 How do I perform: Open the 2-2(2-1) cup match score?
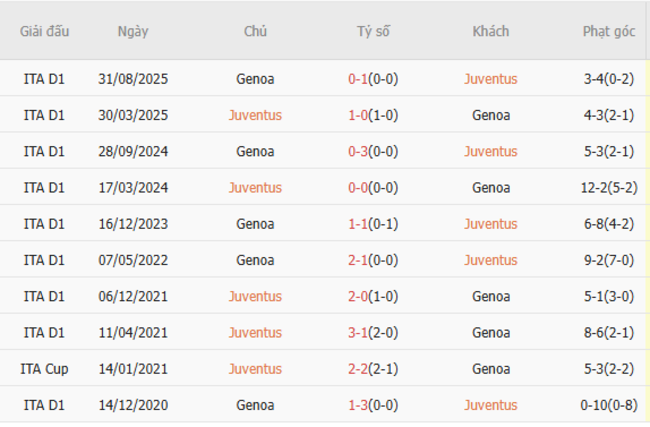373,368
